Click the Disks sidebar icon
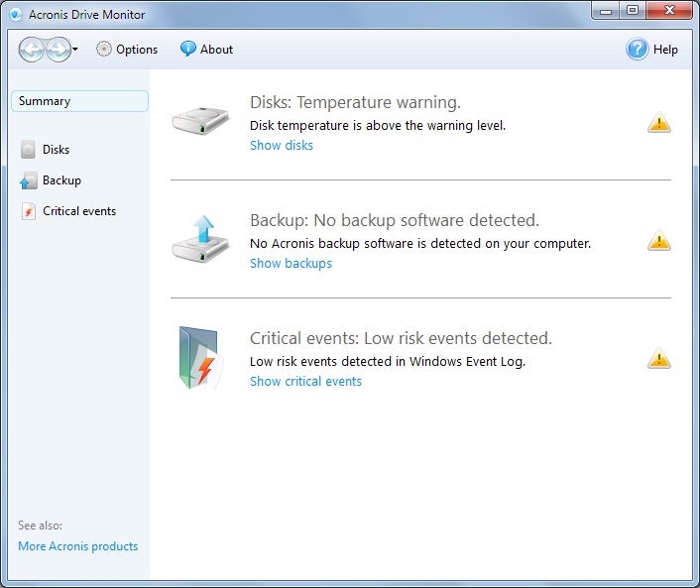The width and height of the screenshot is (700, 588). [28, 150]
